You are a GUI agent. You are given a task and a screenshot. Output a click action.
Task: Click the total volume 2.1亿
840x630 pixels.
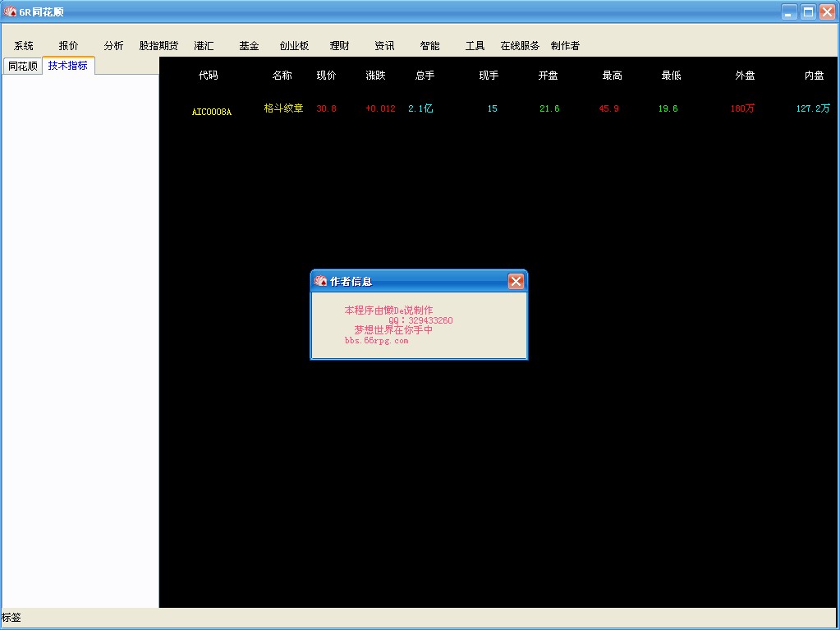click(420, 108)
